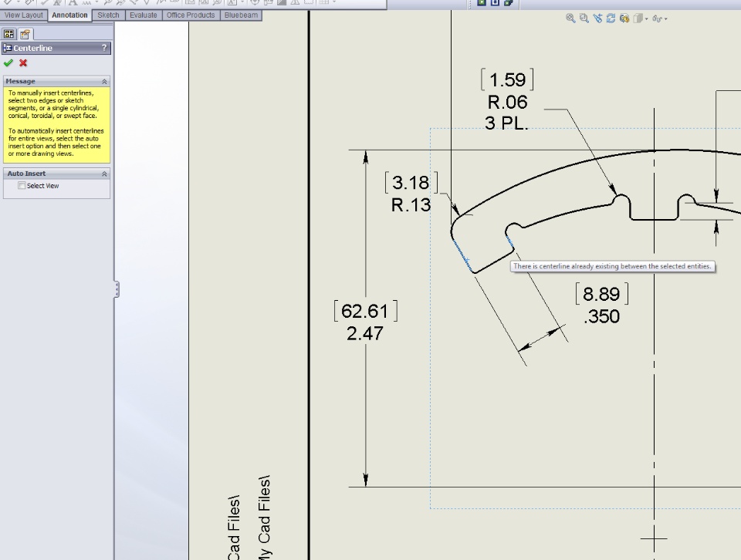Select the 62.61 / 2.47 height dimension
This screenshot has height=560, width=741.
pyautogui.click(x=365, y=322)
